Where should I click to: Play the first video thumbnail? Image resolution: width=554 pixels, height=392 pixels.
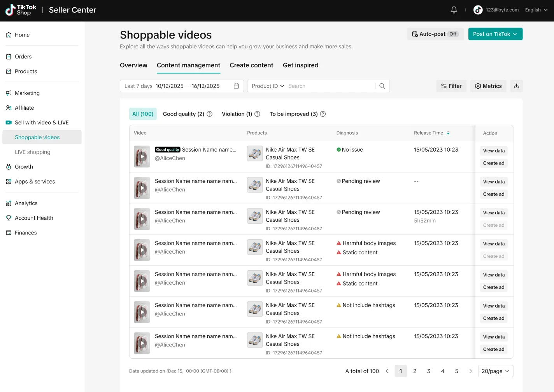coord(142,157)
